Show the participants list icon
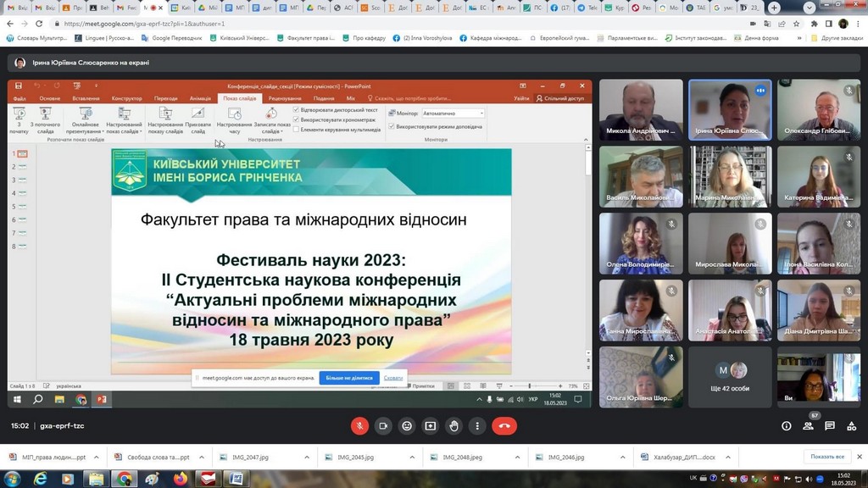868x488 pixels. [809, 426]
